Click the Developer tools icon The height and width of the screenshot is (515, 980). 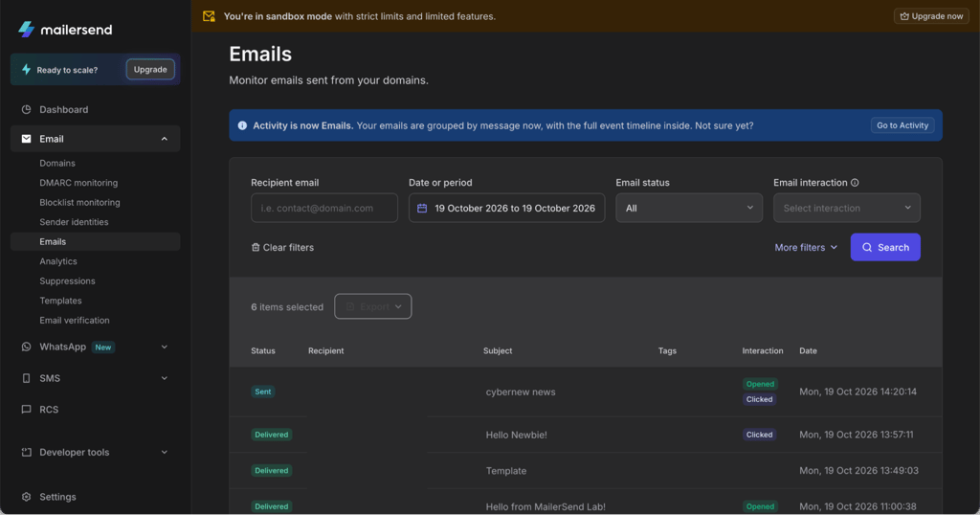(x=26, y=452)
